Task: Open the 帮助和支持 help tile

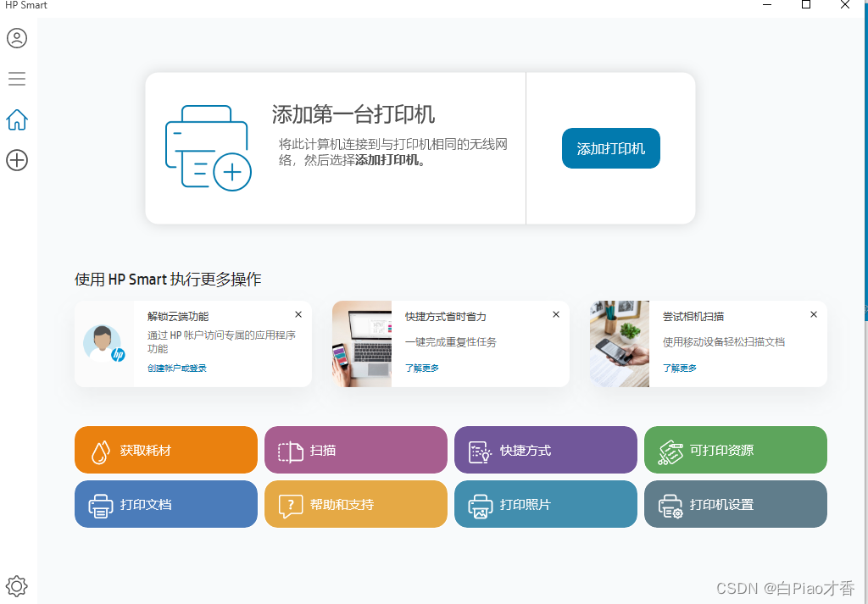Action: click(355, 504)
